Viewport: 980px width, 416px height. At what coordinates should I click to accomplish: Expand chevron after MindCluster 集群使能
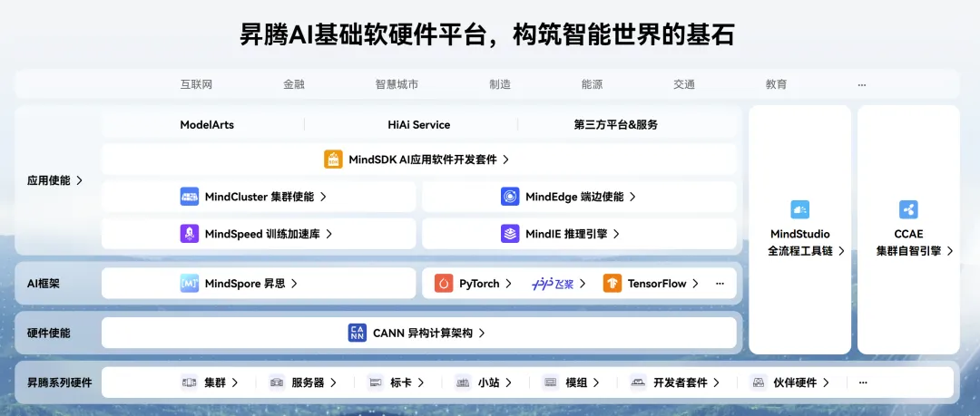[323, 197]
